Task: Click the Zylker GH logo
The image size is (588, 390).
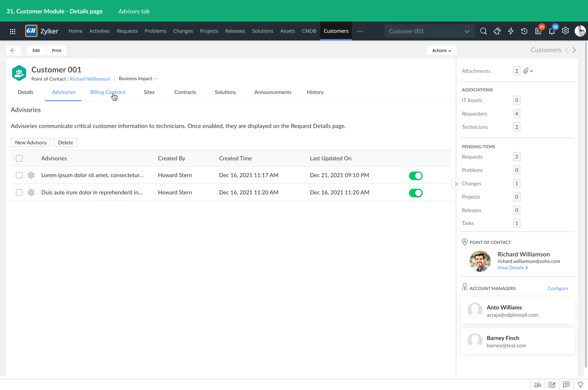Action: (x=31, y=31)
